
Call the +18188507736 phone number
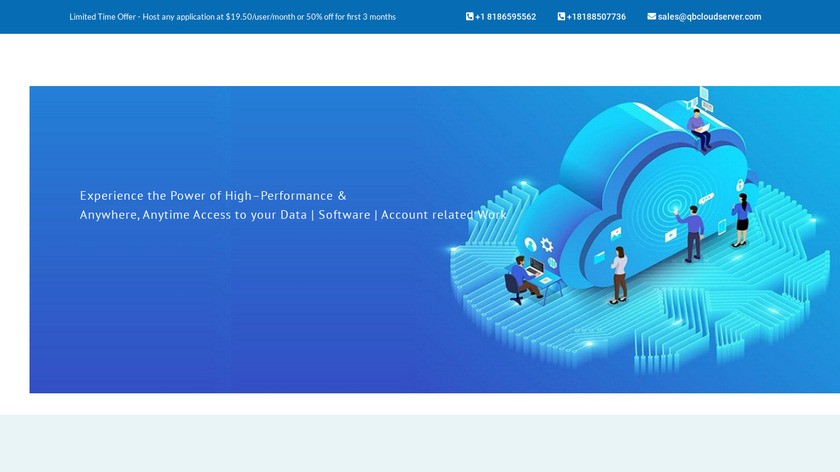tap(596, 17)
